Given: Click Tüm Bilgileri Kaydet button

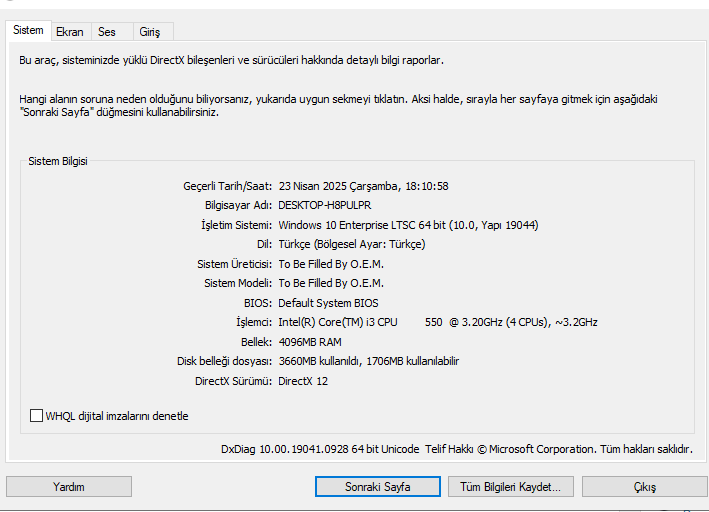Looking at the screenshot, I should coord(510,487).
